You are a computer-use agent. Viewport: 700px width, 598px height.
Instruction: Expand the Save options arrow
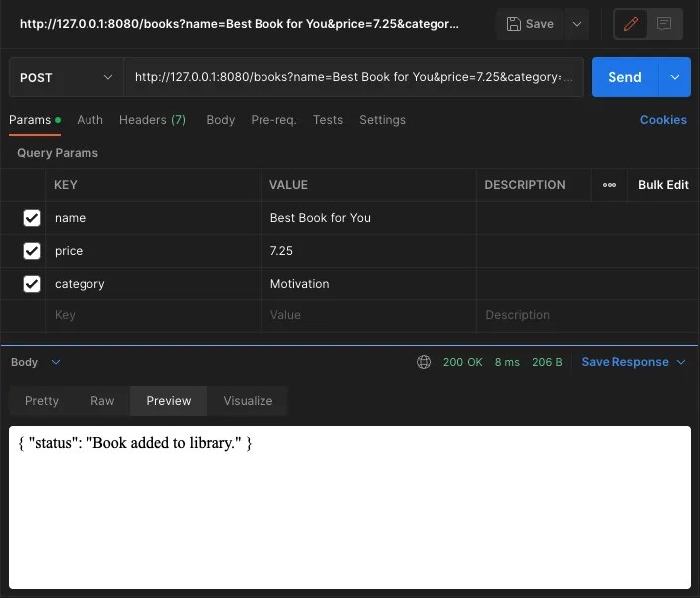tap(577, 24)
